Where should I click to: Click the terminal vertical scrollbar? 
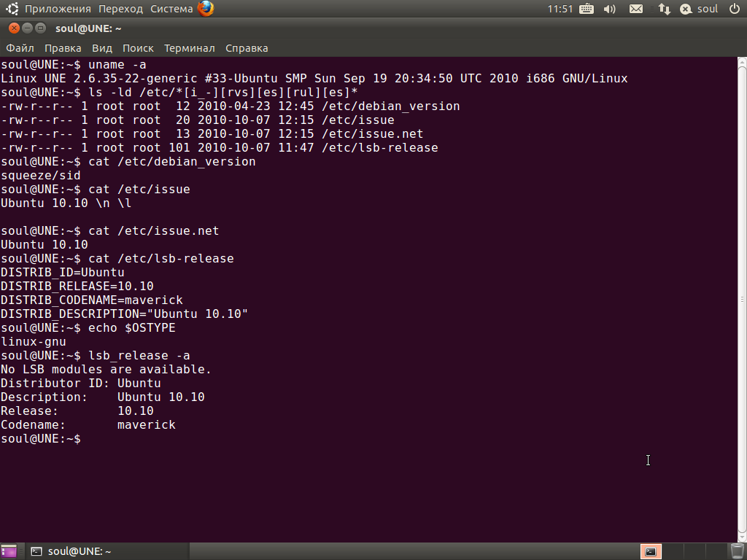click(x=742, y=299)
